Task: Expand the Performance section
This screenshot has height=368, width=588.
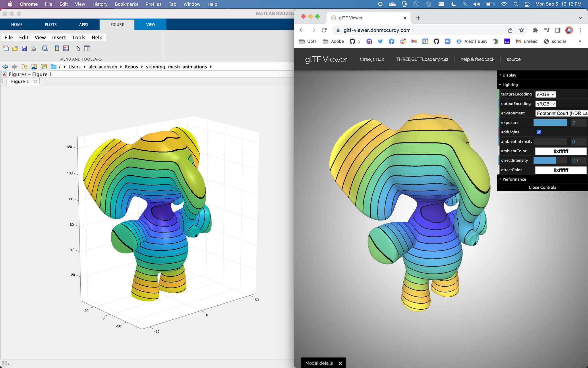Action: point(514,179)
